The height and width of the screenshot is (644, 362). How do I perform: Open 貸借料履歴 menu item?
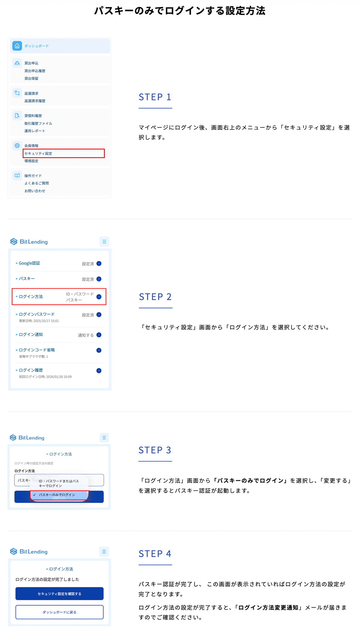(33, 116)
